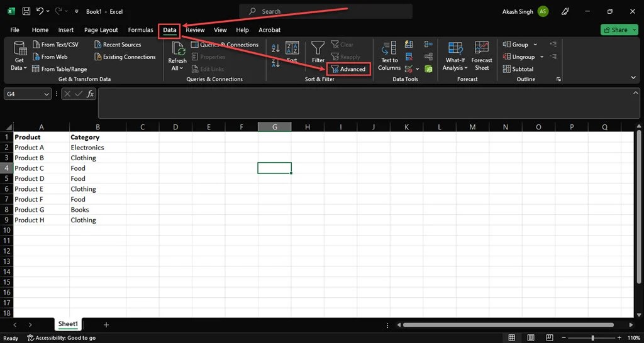
Task: Click Hide Detail outline icon
Action: tap(553, 57)
